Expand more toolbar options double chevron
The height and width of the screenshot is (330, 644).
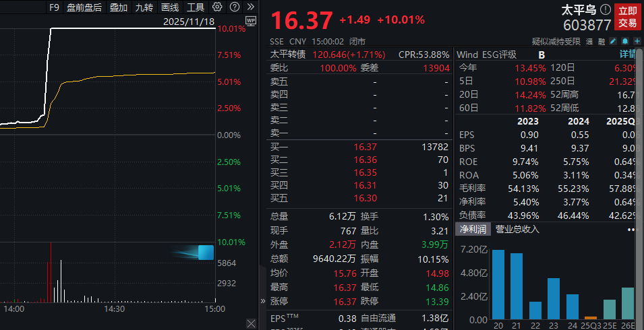[x=251, y=7]
